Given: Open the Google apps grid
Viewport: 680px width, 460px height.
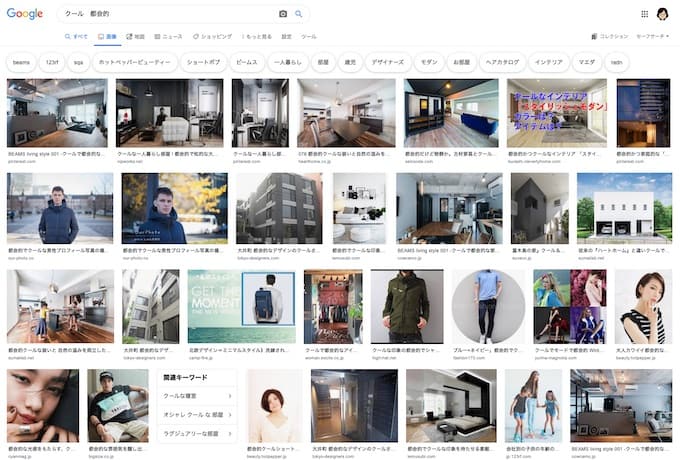Looking at the screenshot, I should [645, 14].
